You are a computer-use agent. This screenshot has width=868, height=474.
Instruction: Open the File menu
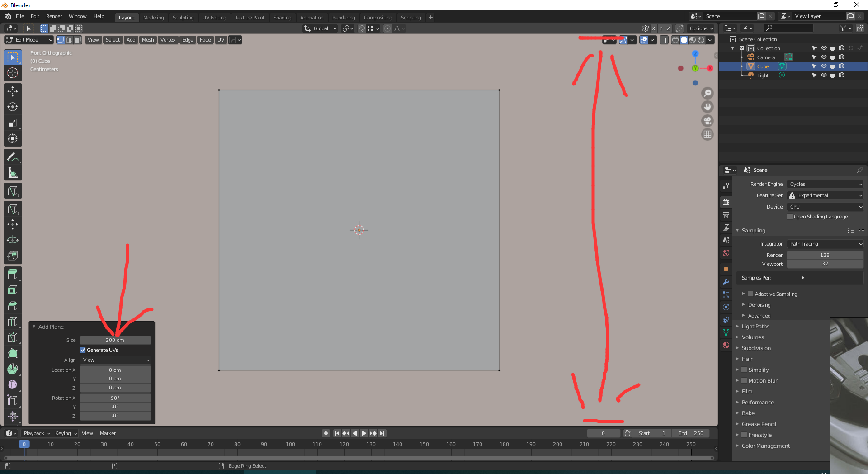pyautogui.click(x=20, y=16)
